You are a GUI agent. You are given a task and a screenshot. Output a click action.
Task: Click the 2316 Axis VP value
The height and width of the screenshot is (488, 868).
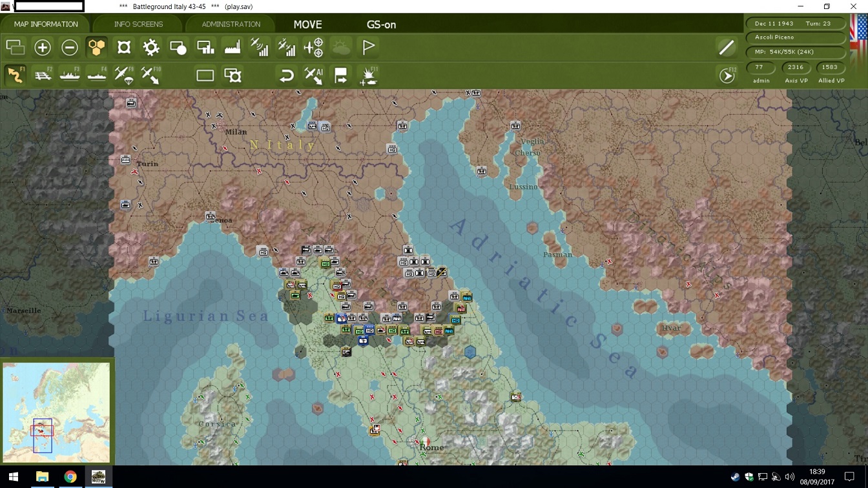[x=796, y=67]
